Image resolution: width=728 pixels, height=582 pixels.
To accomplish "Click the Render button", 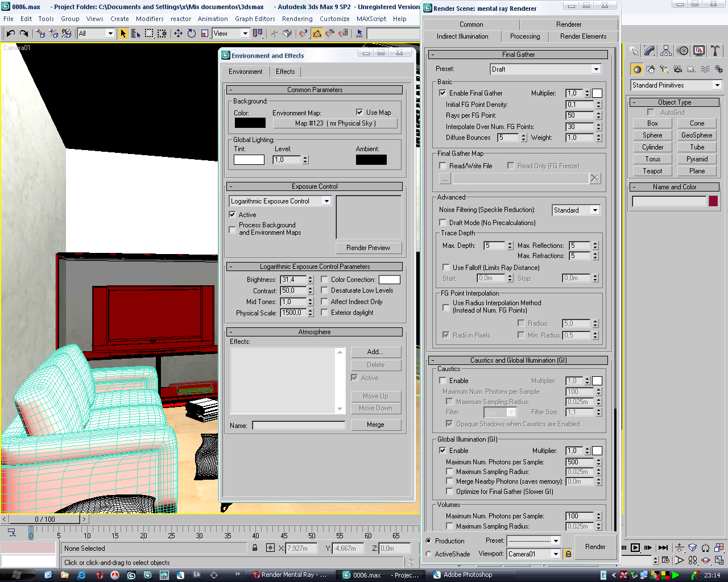I will pyautogui.click(x=595, y=547).
